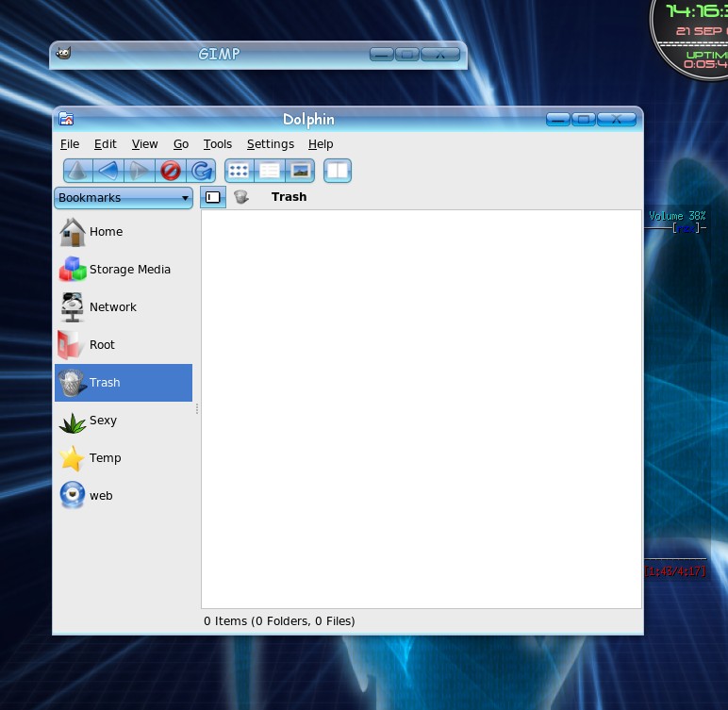The height and width of the screenshot is (710, 728).
Task: Click the '0 Items (0 Folders, 0 Files)' status text
Action: tap(279, 621)
